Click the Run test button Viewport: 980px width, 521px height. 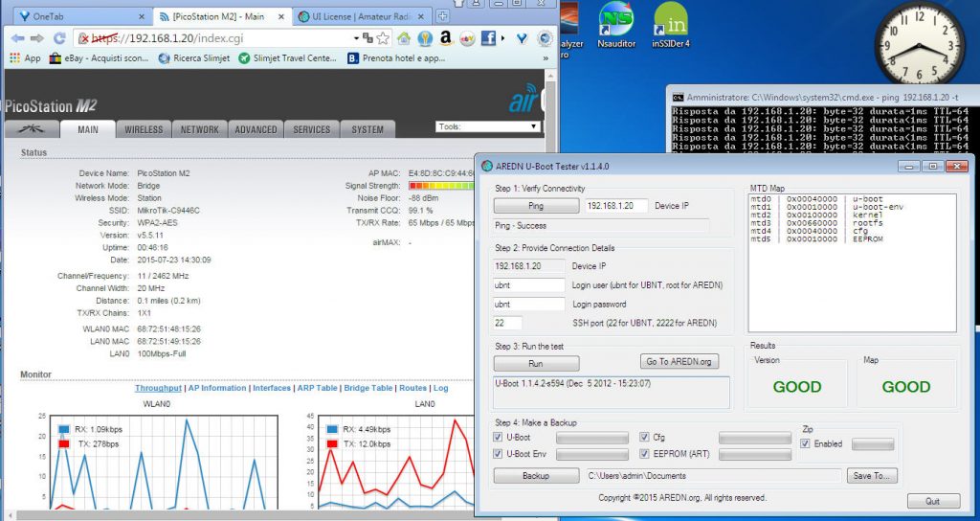[x=536, y=363]
